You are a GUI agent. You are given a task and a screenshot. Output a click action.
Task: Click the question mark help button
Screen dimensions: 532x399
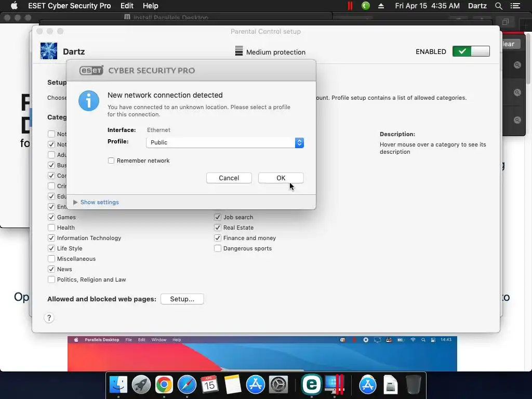click(x=49, y=317)
